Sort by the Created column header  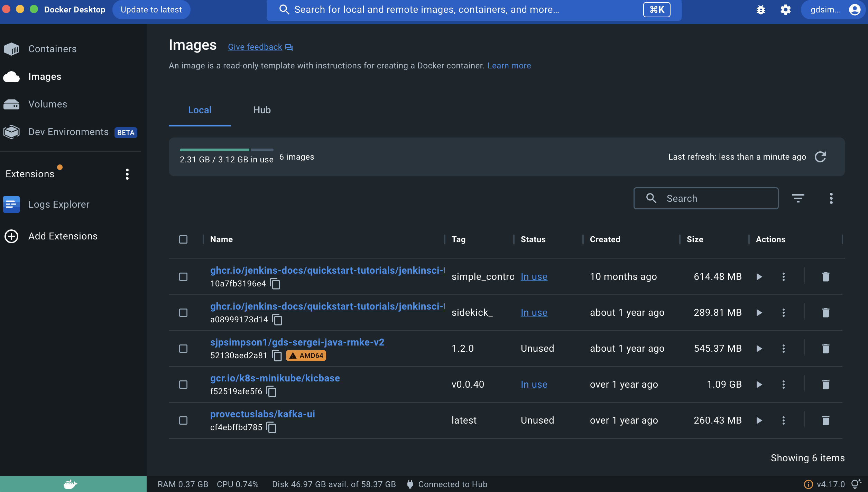point(605,239)
